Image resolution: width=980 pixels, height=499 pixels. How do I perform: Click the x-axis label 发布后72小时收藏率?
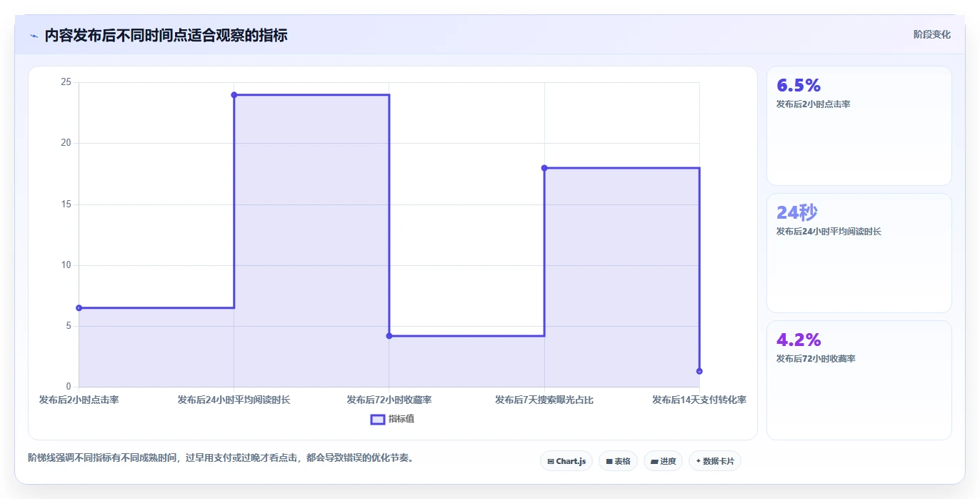click(x=389, y=400)
